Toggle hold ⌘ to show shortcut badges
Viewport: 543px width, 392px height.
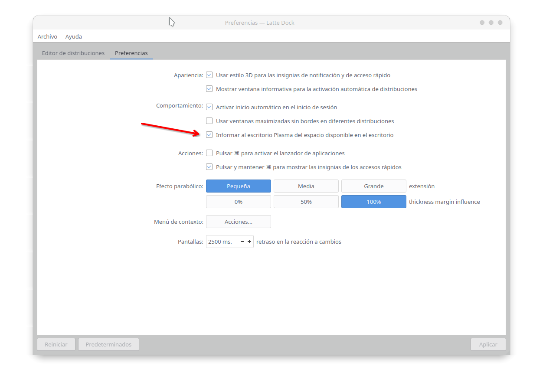pyautogui.click(x=209, y=167)
